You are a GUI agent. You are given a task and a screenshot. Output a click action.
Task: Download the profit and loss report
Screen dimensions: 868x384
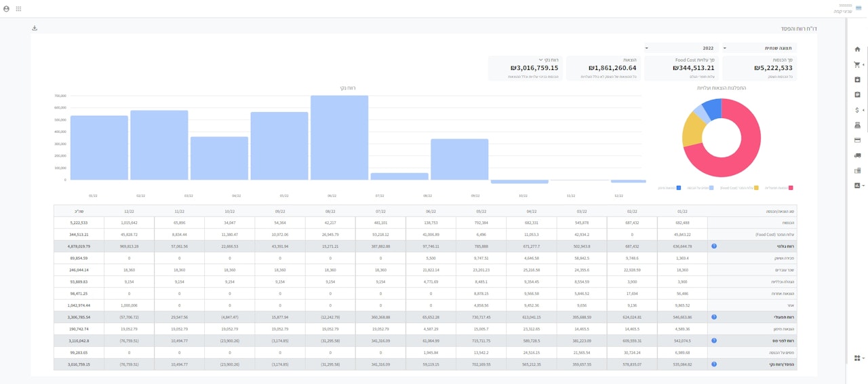coord(35,28)
